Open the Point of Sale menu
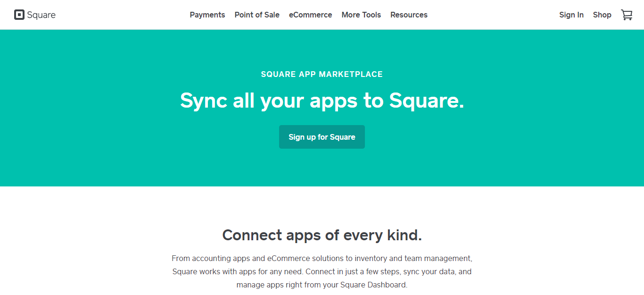Image resolution: width=644 pixels, height=295 pixels. [257, 15]
